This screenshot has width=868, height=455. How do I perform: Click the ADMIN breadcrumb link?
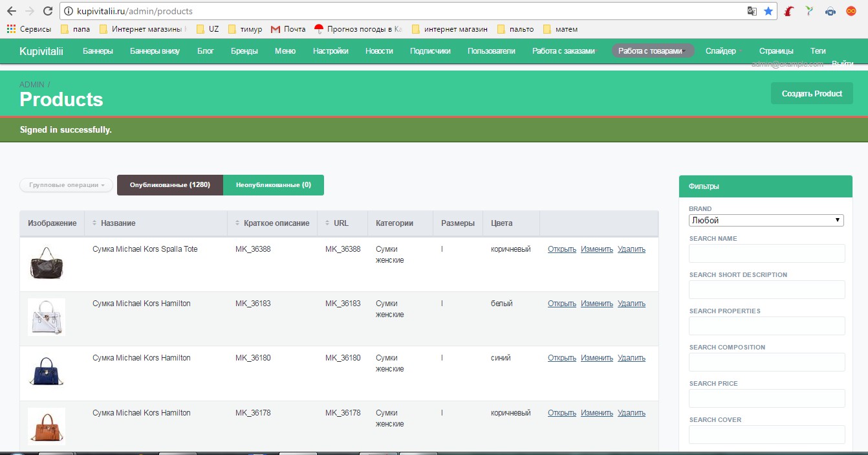32,85
